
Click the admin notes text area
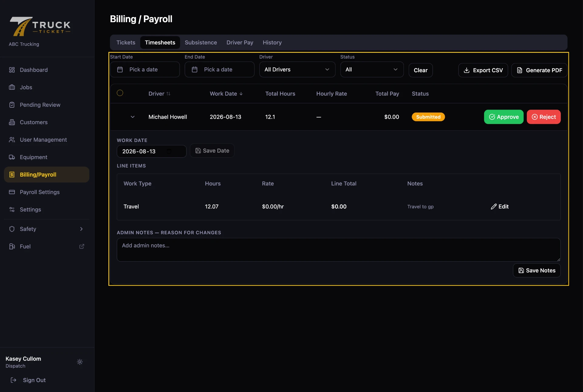tap(339, 250)
